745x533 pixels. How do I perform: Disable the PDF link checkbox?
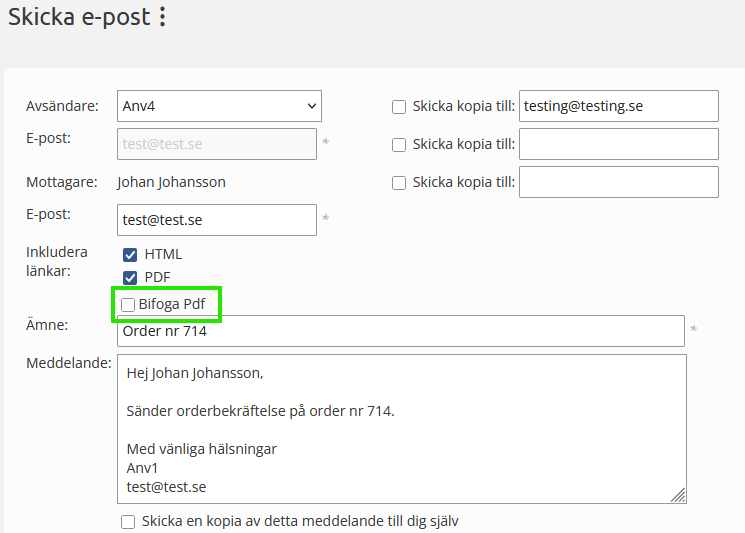pyautogui.click(x=129, y=277)
